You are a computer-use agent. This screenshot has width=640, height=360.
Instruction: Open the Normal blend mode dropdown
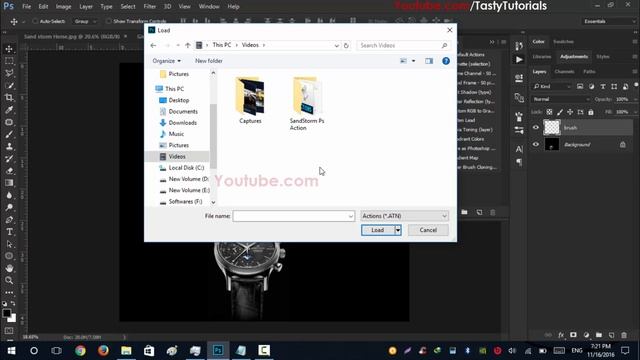562,99
